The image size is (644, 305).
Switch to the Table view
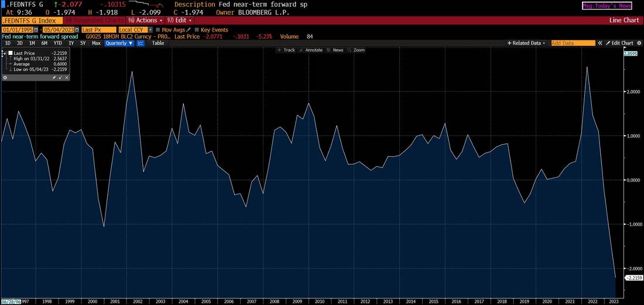158,43
